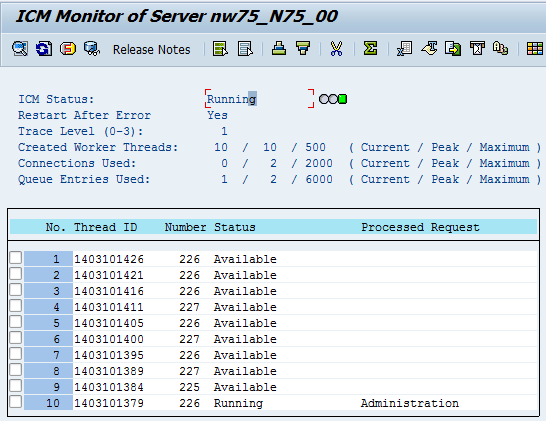Click the Sigma total icon
This screenshot has height=421, width=546.
(370, 48)
